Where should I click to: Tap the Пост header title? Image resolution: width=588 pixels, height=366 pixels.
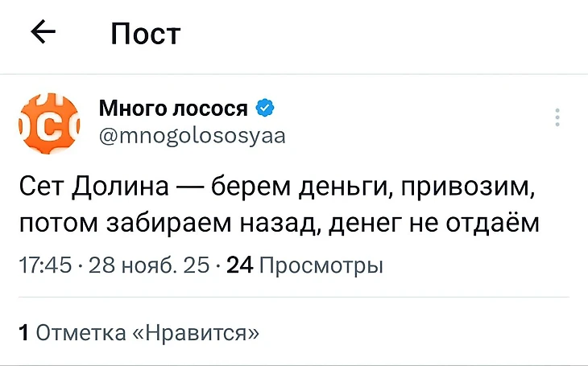[146, 34]
